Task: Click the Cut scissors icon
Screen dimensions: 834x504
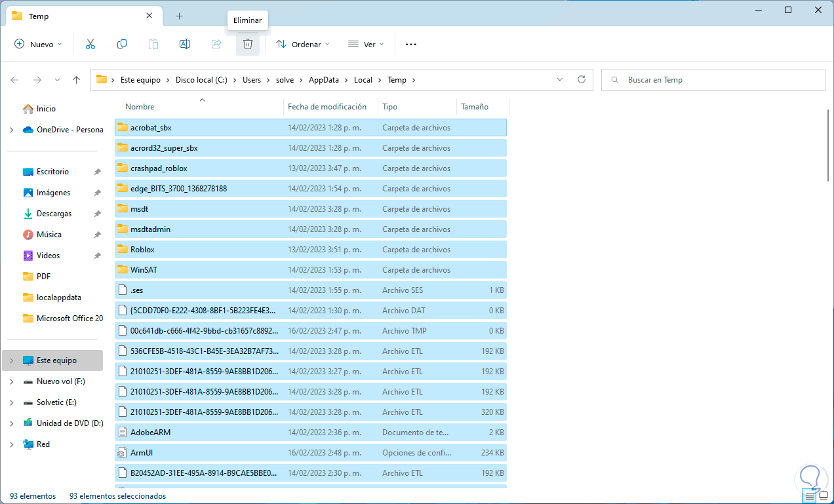Action: 90,44
